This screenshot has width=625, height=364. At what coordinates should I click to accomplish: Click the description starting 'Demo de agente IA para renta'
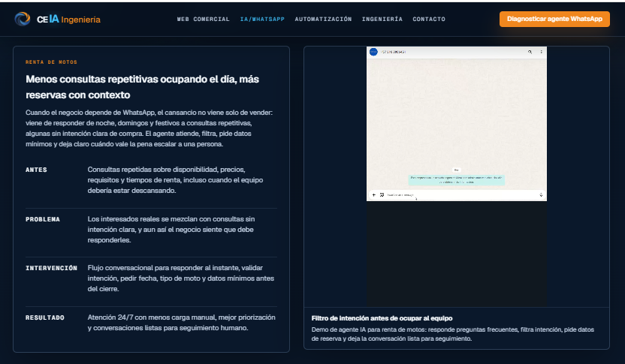click(453, 334)
